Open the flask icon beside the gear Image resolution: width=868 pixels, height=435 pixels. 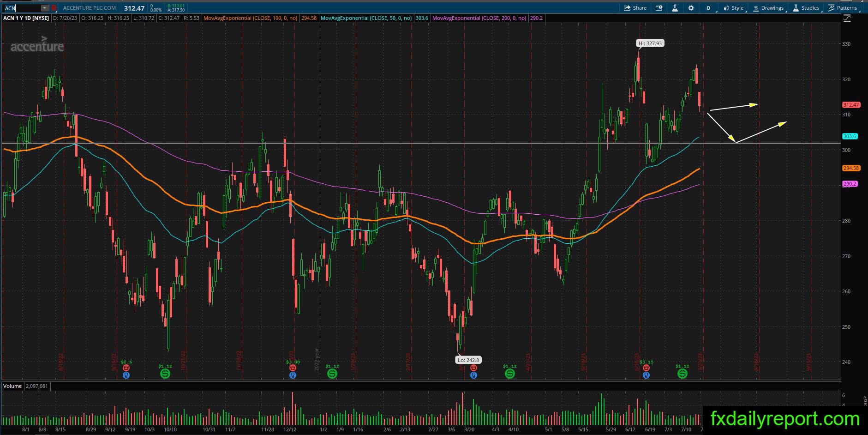(x=675, y=8)
